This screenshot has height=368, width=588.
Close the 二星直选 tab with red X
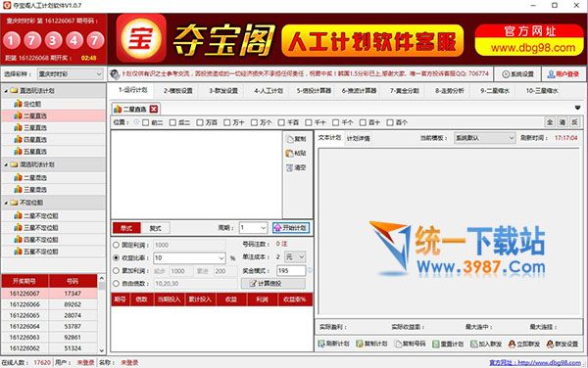pos(154,109)
